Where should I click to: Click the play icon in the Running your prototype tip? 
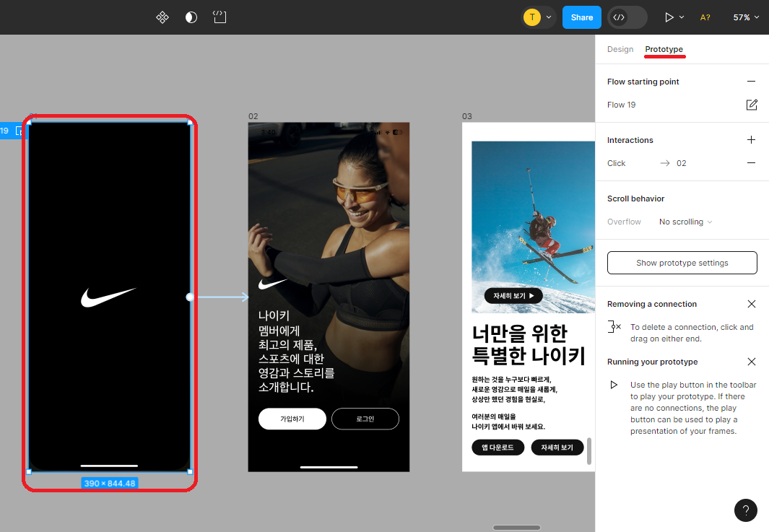[614, 385]
